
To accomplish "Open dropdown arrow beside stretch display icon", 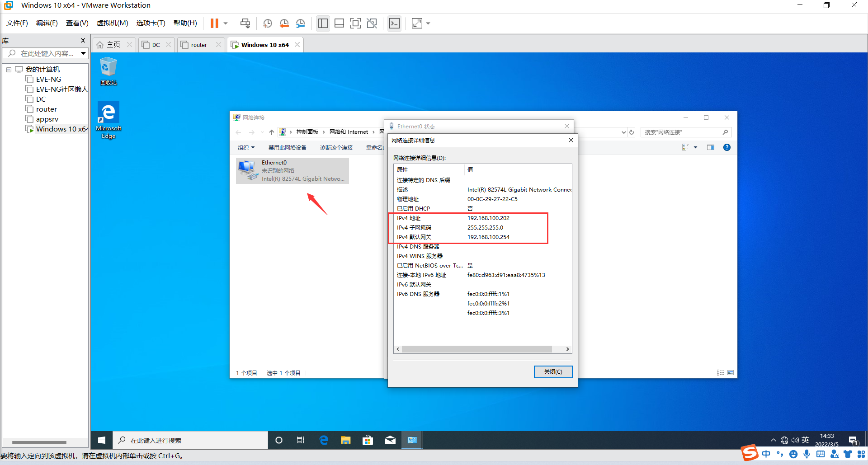I will tap(428, 23).
